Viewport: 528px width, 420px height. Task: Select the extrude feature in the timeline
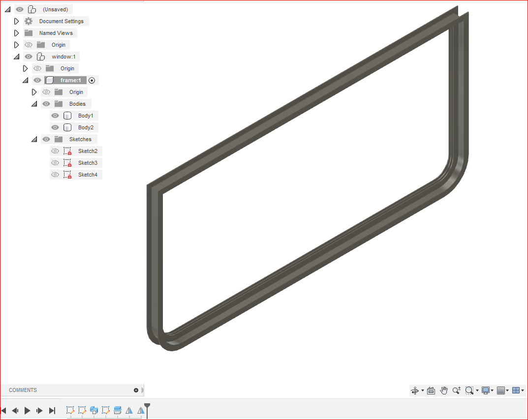tap(94, 410)
